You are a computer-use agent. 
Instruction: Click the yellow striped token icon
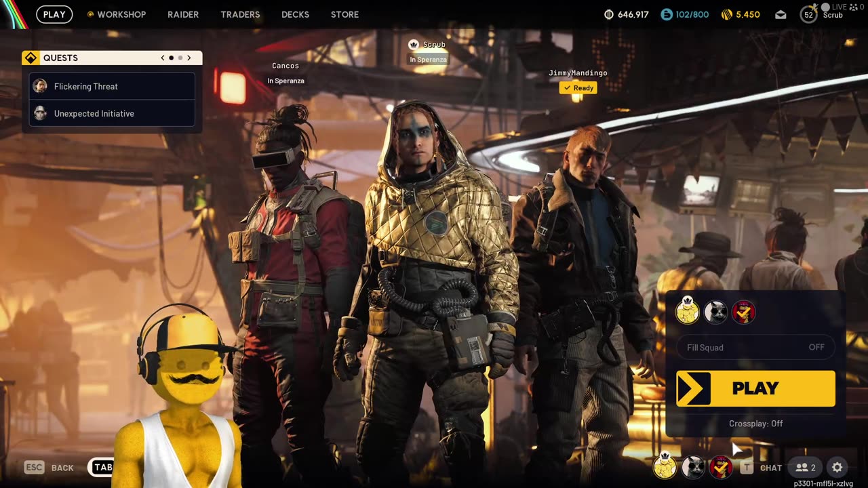coord(727,14)
